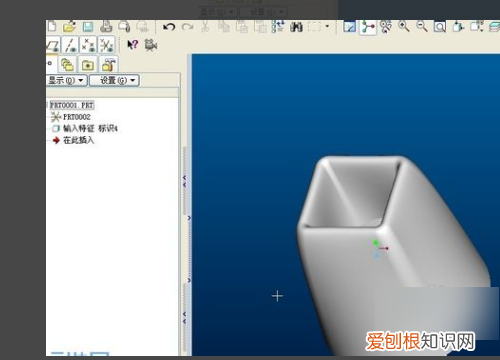Viewport: 500px width, 360px height.
Task: Send the model as mail attachment
Action: click(124, 27)
